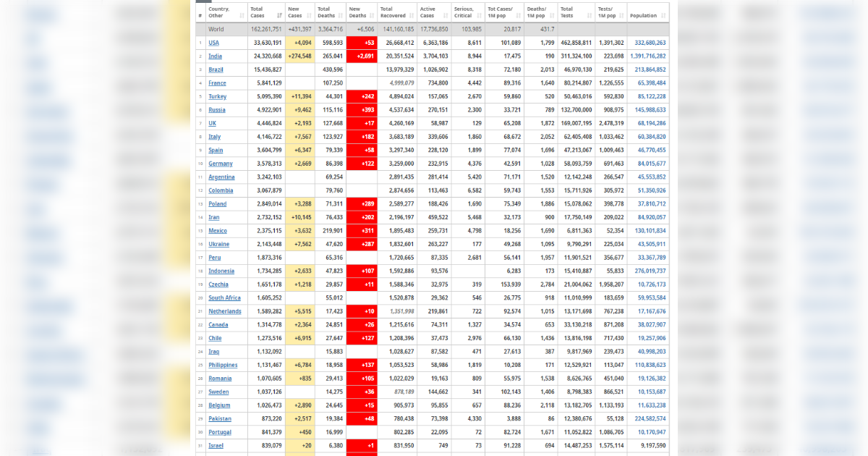The image size is (868, 456).
Task: Open the Portugal country link
Action: (220, 432)
